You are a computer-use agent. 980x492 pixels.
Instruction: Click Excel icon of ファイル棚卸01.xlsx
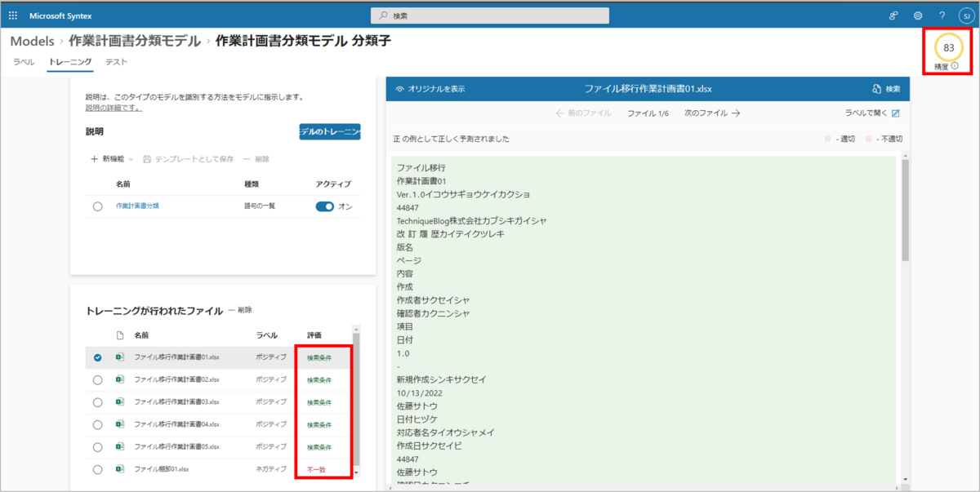(x=120, y=469)
